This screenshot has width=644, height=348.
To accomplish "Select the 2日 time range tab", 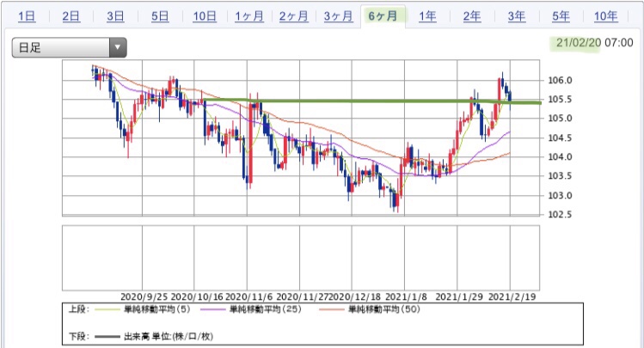I will [x=71, y=16].
